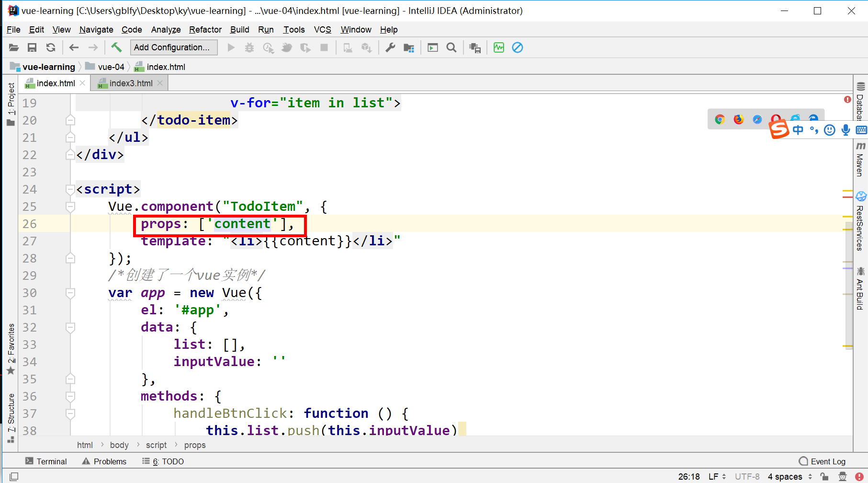This screenshot has height=483, width=868.
Task: Toggle tool window bars at bottom-left corner
Action: [14, 476]
